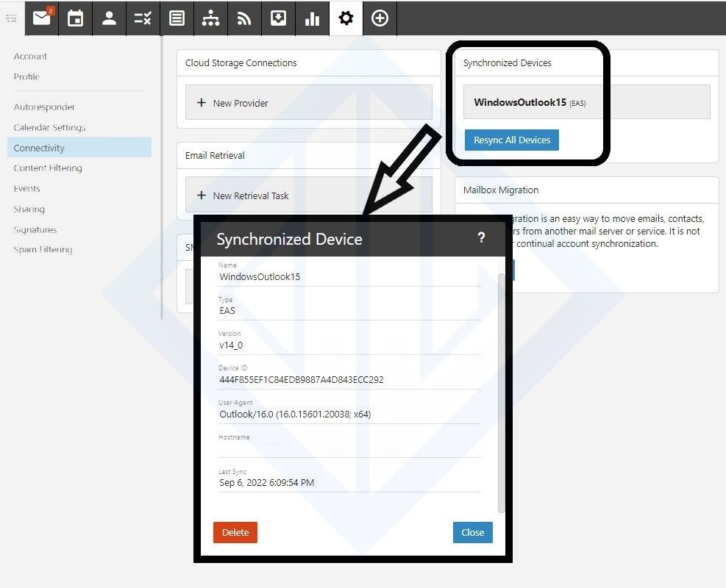
Task: Open the Notes icon in toolbar
Action: tap(177, 18)
